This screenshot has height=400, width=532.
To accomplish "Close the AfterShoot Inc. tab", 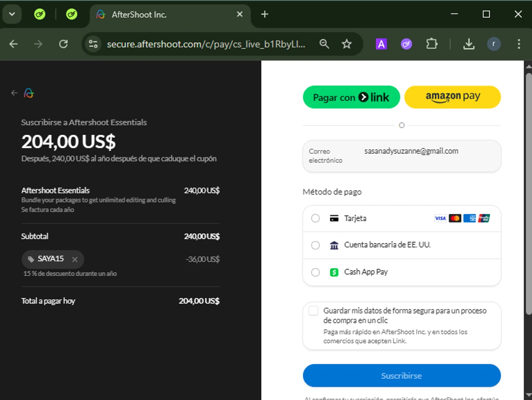I will pyautogui.click(x=240, y=14).
